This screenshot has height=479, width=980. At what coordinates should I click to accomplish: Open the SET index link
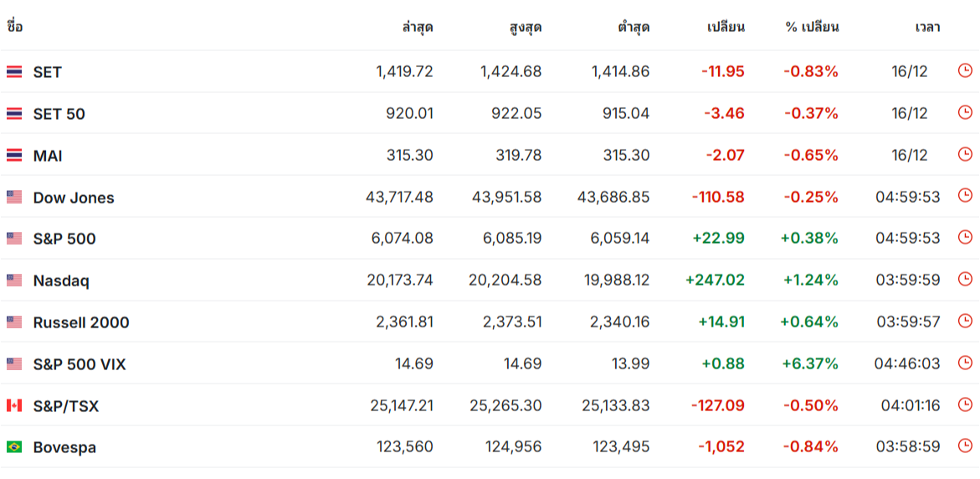pyautogui.click(x=48, y=73)
